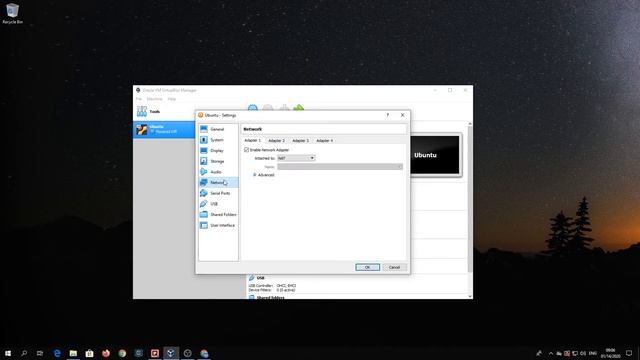Open Task View from taskbar
Image resolution: width=640 pixels, height=360 pixels.
(40, 353)
